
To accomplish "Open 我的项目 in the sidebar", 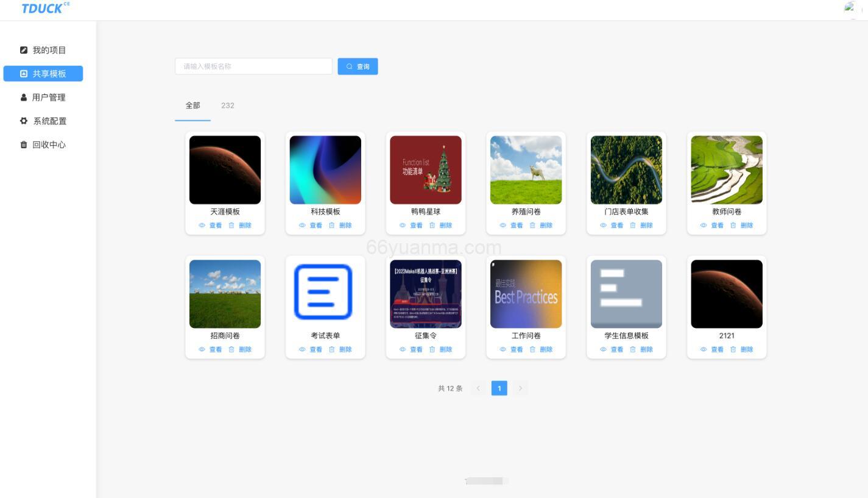I will coord(24,49).
